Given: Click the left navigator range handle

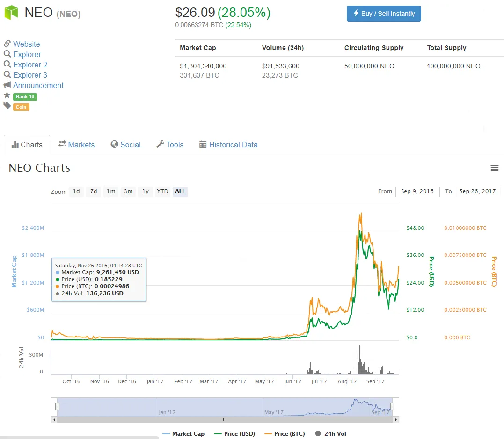Looking at the screenshot, I should 57,407.
